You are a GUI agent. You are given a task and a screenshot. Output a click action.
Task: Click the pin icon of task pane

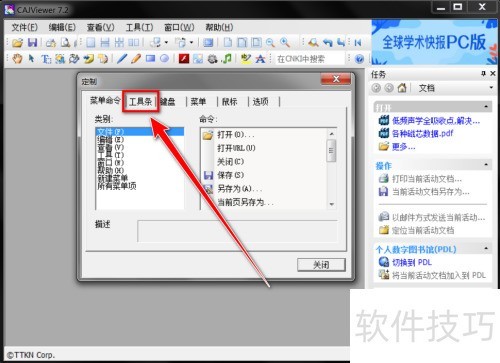click(x=483, y=74)
